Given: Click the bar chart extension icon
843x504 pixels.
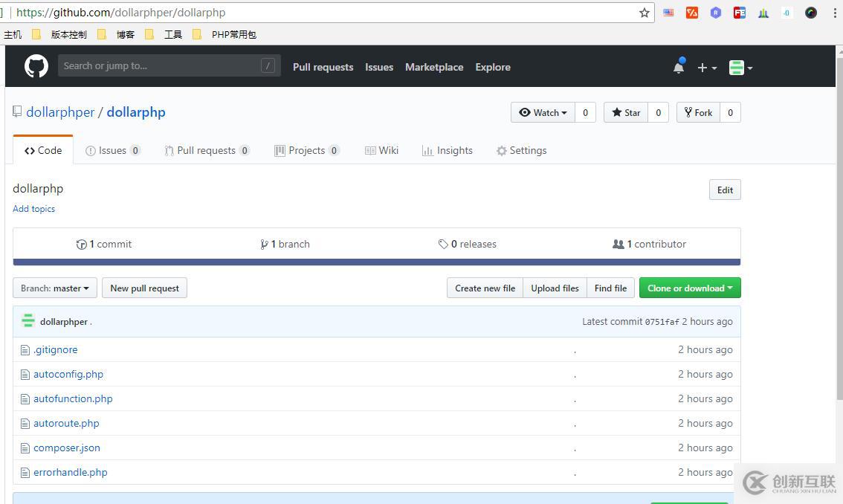Looking at the screenshot, I should tap(763, 13).
